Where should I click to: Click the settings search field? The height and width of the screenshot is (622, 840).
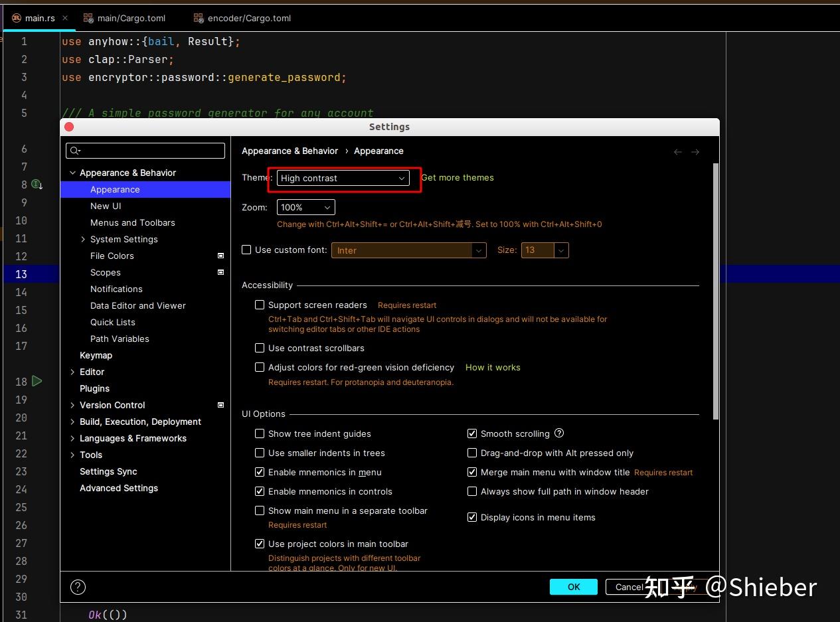pyautogui.click(x=145, y=151)
